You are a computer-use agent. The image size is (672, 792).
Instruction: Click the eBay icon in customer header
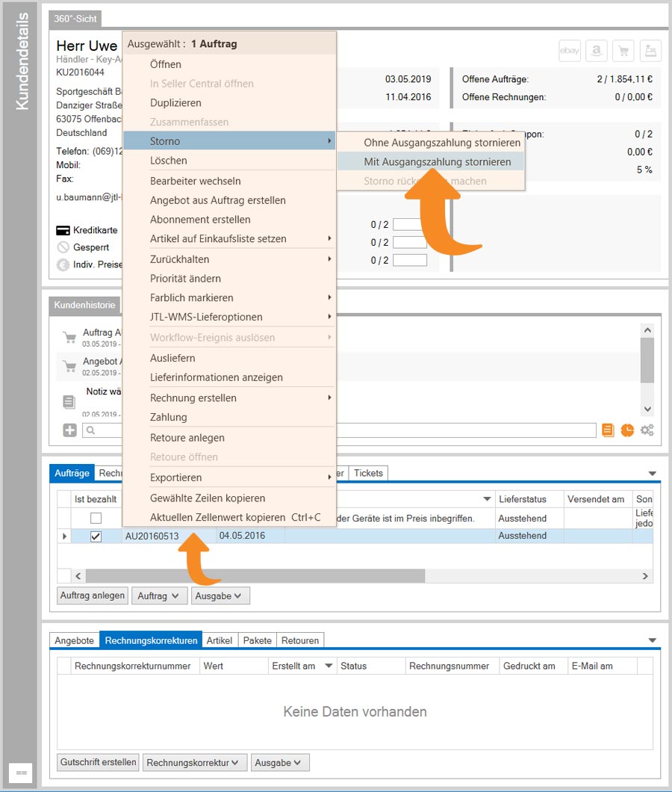[570, 50]
